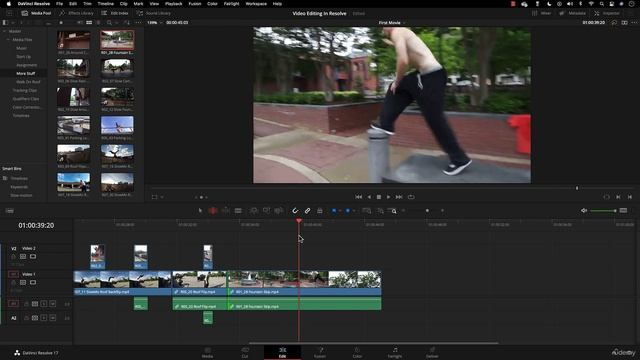Choose the Dynamic Trim Mode tool
Screen dimensions: 640x360
(x=225, y=211)
